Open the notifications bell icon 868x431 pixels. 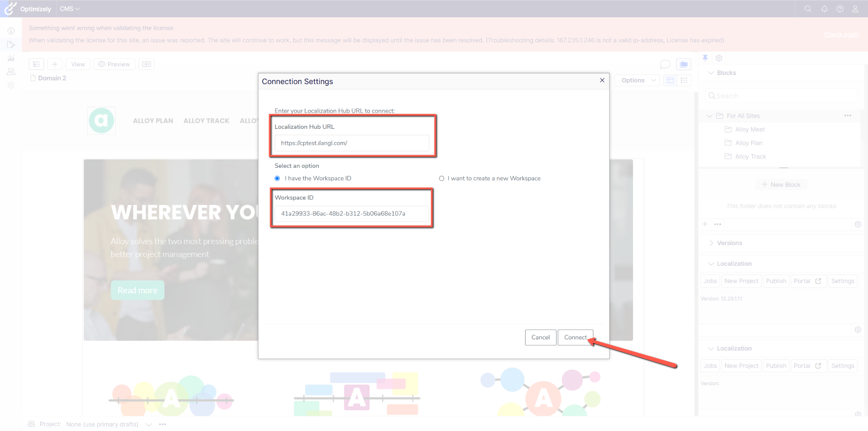click(824, 9)
